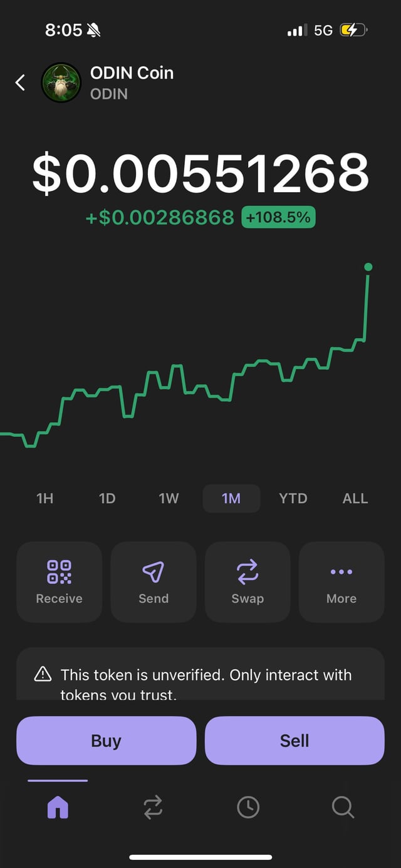This screenshot has width=401, height=868.
Task: Open the More options menu
Action: click(x=341, y=581)
